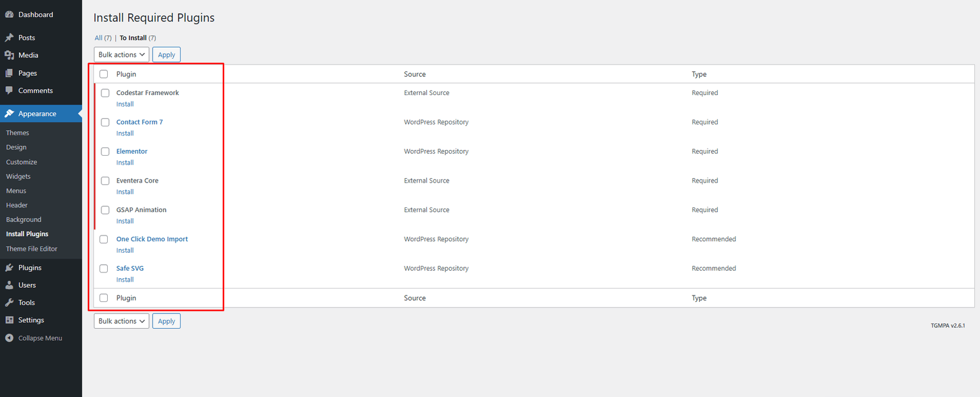Open Header in Appearance submenu
Image resolution: width=980 pixels, height=397 pixels.
[x=17, y=206]
